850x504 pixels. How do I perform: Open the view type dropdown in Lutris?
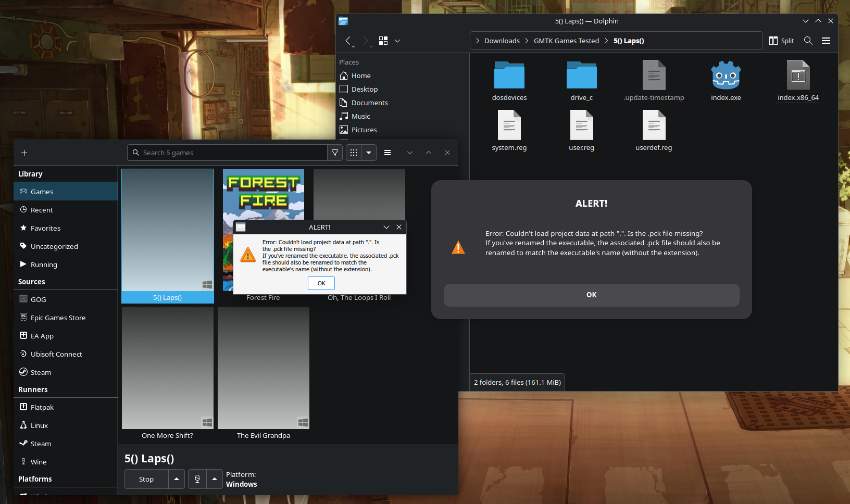pyautogui.click(x=369, y=153)
